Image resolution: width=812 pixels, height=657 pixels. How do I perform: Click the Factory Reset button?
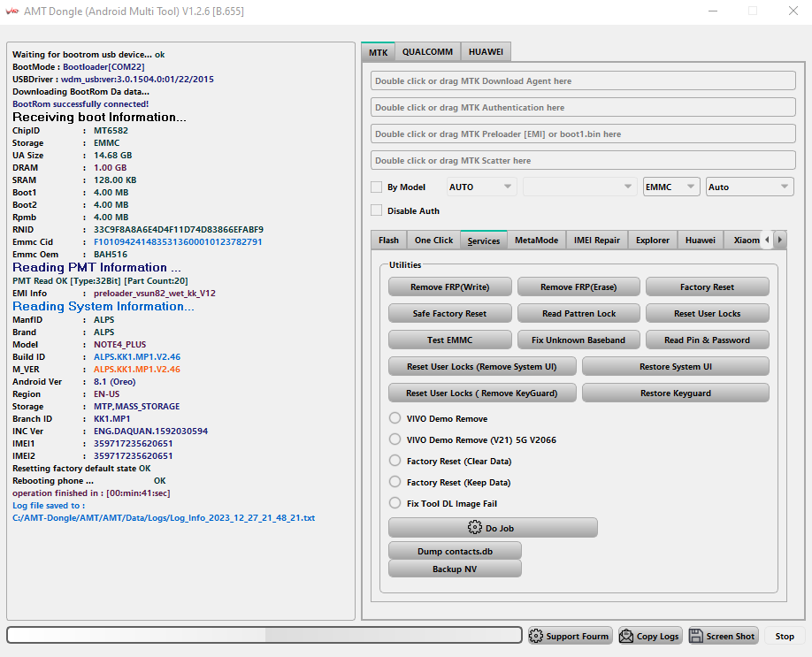(707, 286)
